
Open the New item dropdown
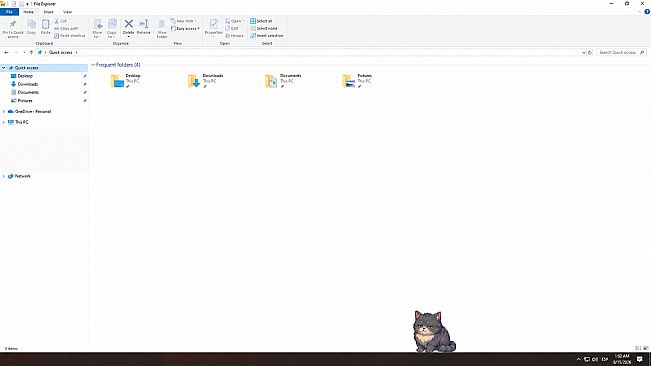[x=184, y=21]
